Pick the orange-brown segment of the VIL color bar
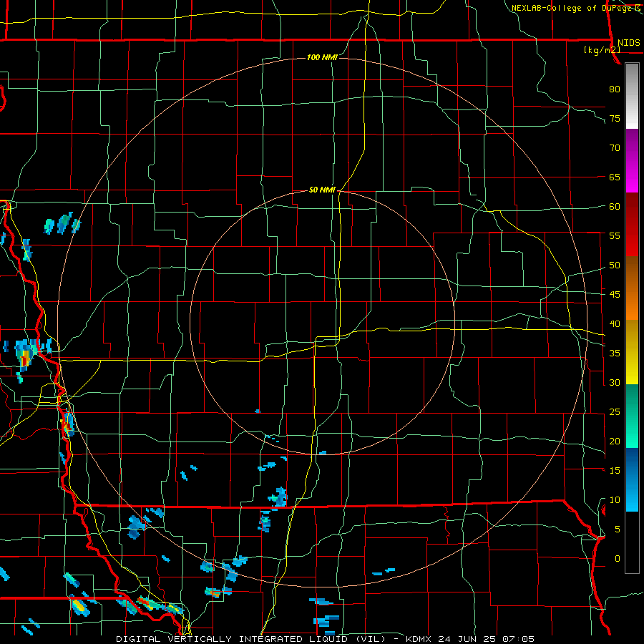Viewport: 644px width, 644px height. pyautogui.click(x=632, y=288)
